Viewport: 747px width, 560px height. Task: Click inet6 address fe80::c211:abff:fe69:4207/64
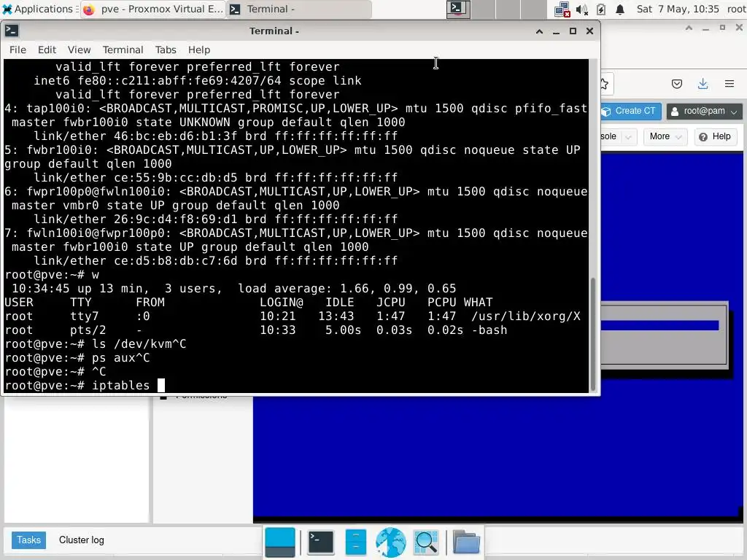coord(179,81)
